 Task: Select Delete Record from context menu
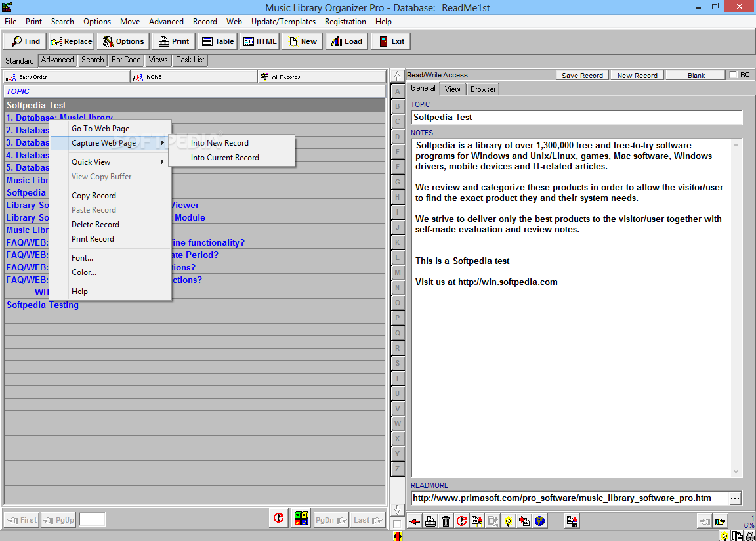coord(111,225)
